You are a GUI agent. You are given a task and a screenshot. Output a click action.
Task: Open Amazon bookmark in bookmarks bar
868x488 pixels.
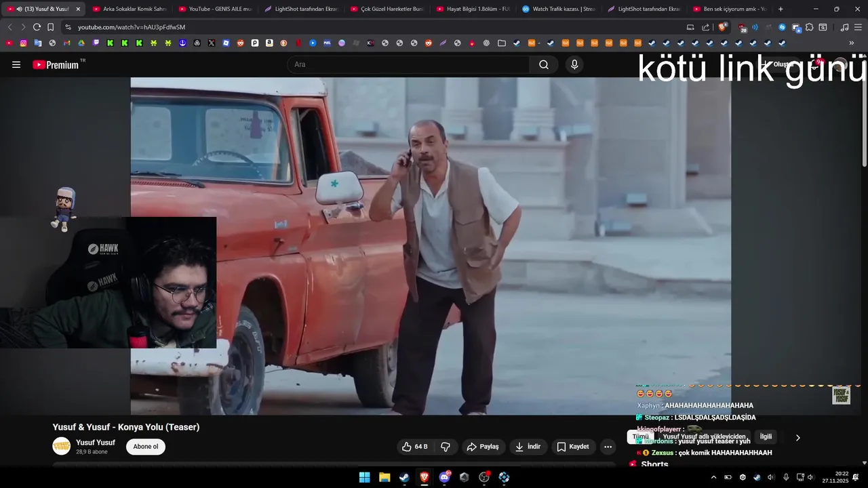269,43
